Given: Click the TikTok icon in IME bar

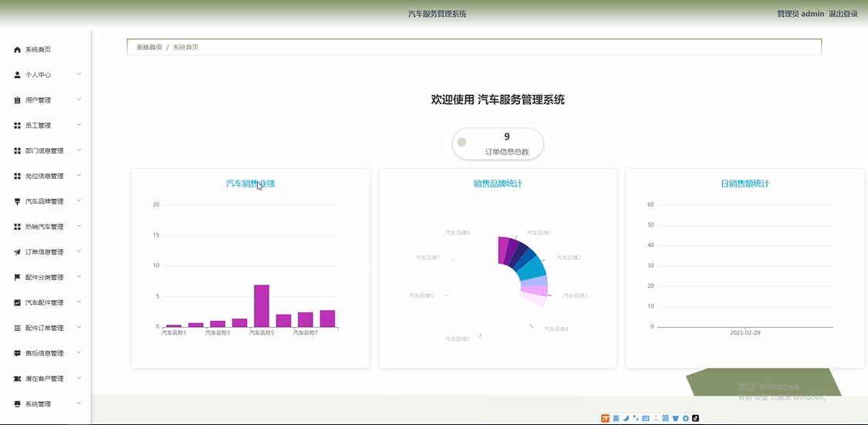Looking at the screenshot, I should point(696,418).
